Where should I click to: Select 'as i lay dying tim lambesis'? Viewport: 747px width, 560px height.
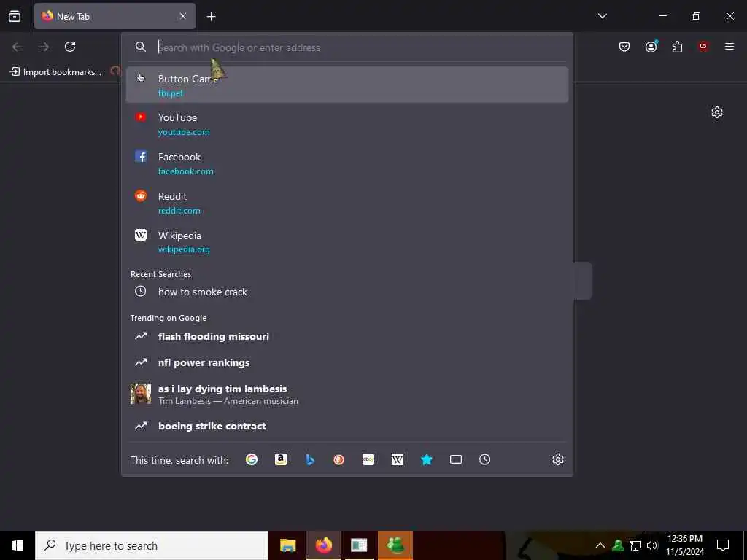click(347, 394)
